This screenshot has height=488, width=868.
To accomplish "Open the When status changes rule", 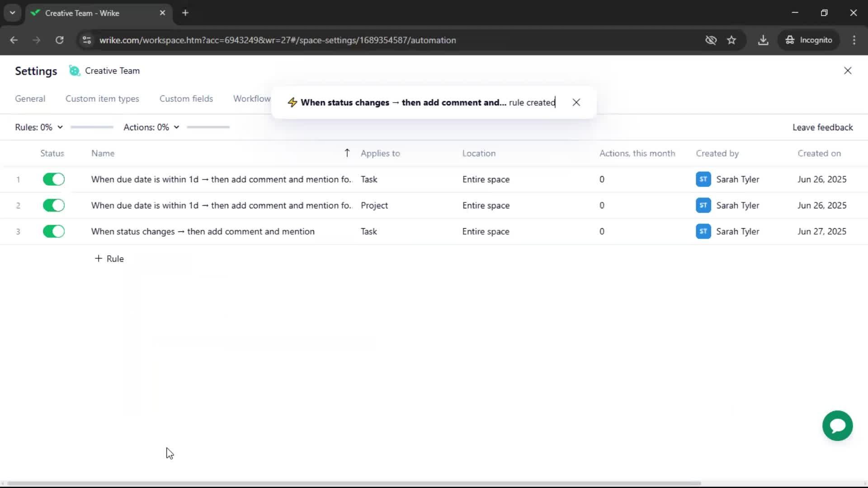I will (x=203, y=231).
